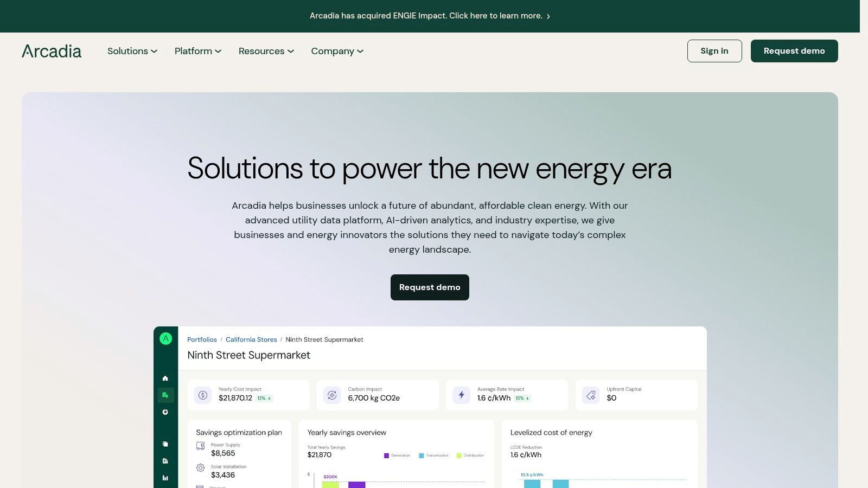This screenshot has width=868, height=488.
Task: Expand the Company menu chevron
Action: (360, 52)
